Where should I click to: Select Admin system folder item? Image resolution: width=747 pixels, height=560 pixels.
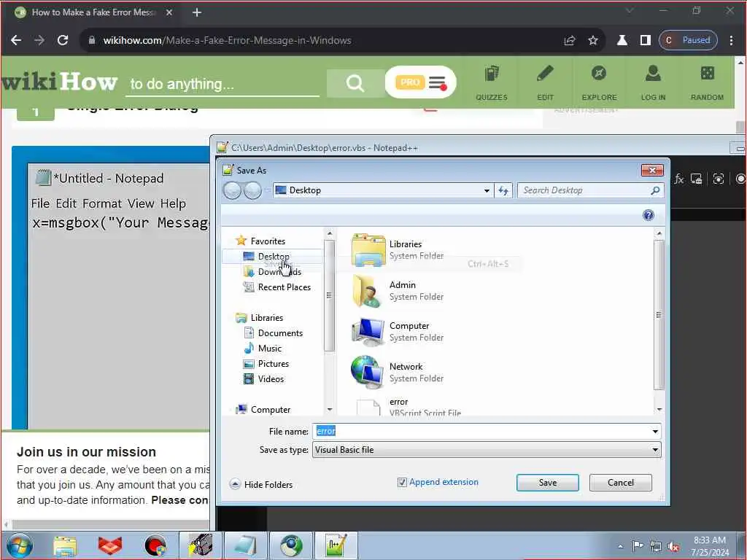pos(398,290)
